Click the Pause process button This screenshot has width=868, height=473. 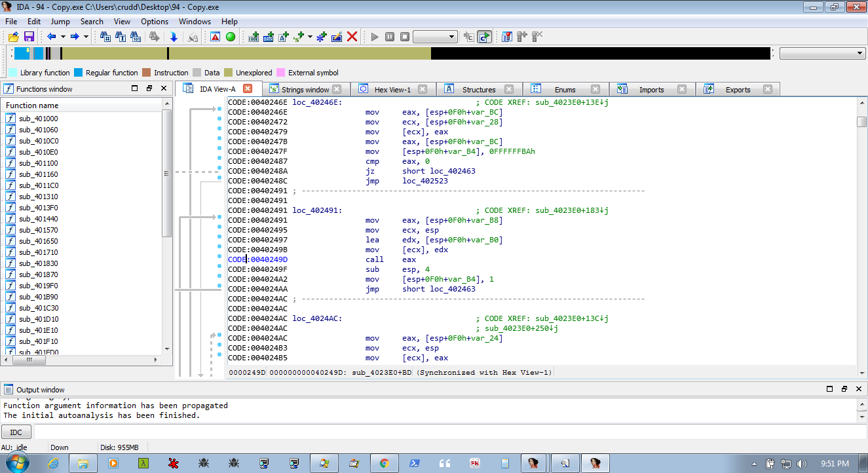click(390, 37)
